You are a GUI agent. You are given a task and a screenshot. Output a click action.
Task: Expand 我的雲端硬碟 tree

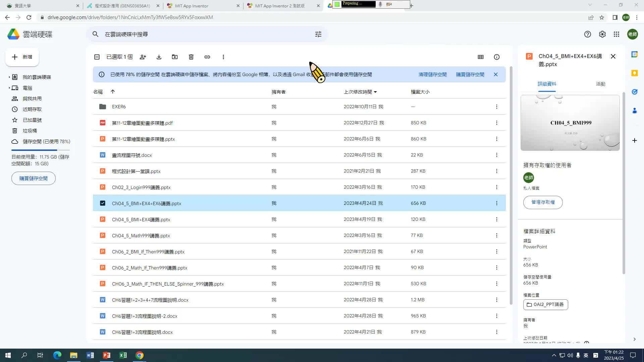point(9,77)
